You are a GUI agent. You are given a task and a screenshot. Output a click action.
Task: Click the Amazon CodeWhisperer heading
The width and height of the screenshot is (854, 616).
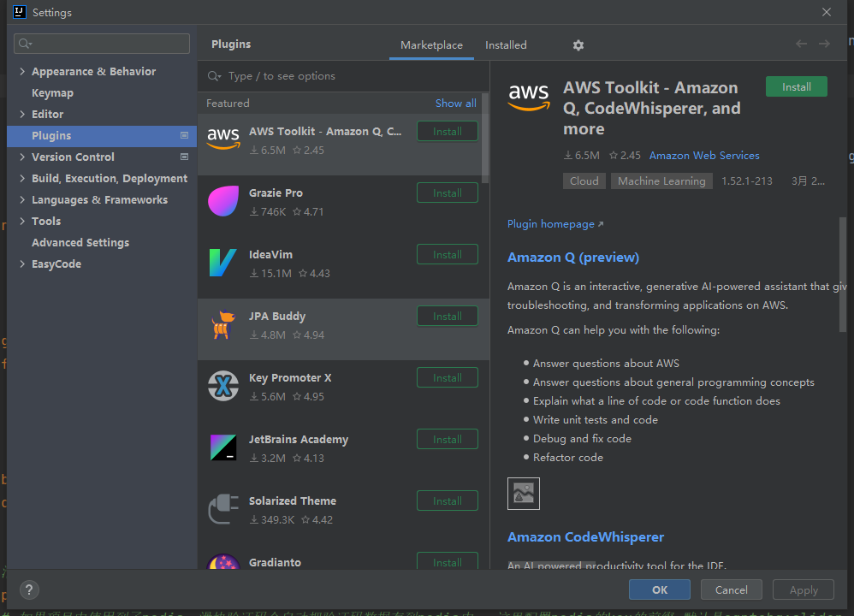click(585, 537)
